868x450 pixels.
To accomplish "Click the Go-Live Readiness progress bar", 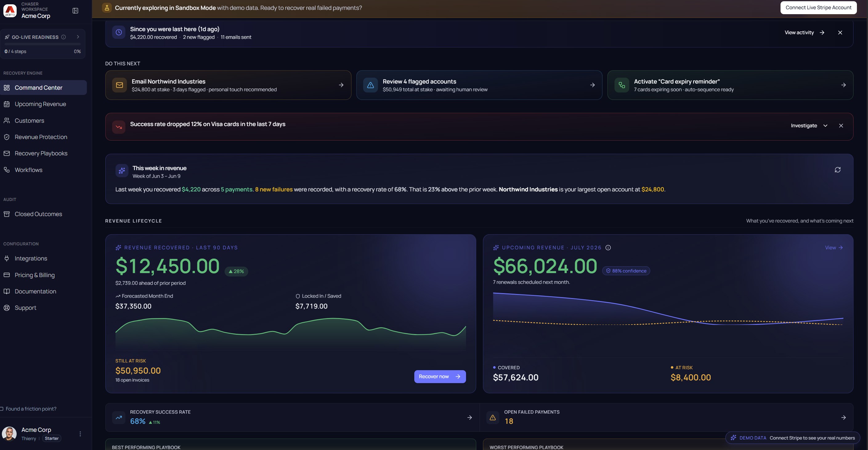I will tap(43, 44).
